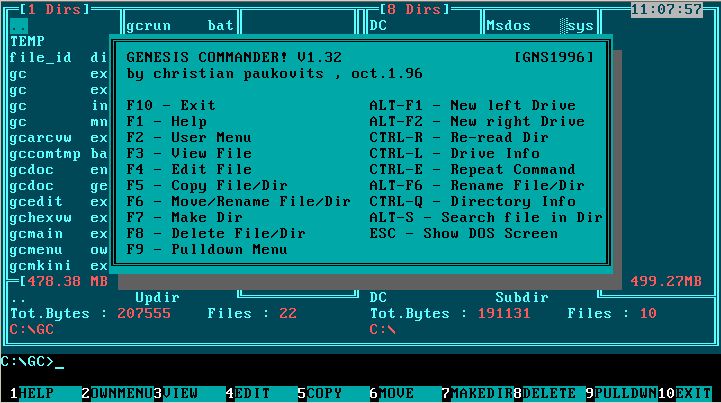Select the TEMP directory in left panel
The image size is (721, 403).
pos(28,41)
